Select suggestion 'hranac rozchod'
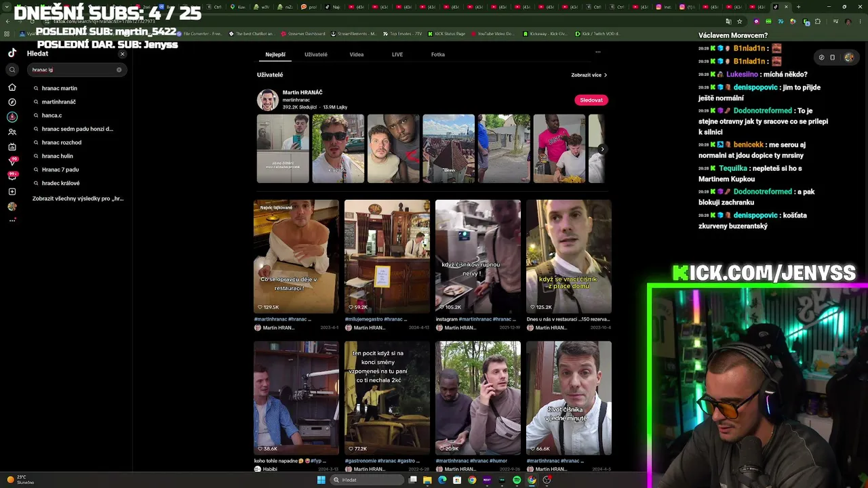The height and width of the screenshot is (488, 868). pos(62,142)
